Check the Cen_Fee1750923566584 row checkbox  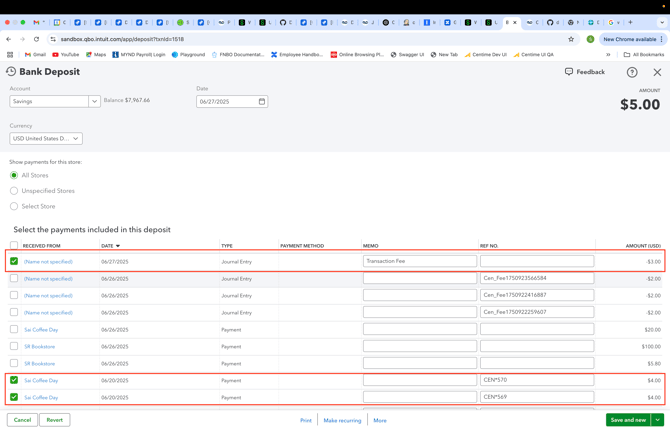14,278
